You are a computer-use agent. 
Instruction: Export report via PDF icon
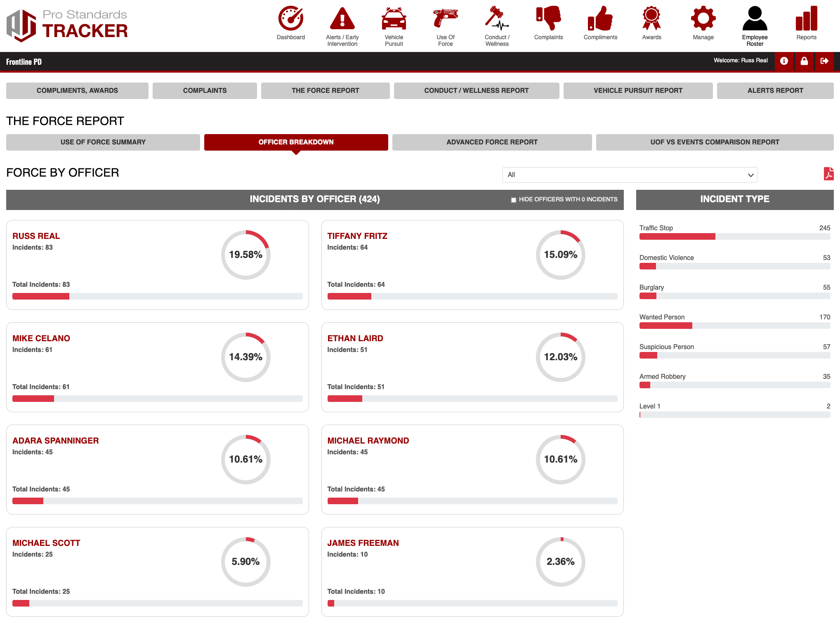tap(828, 174)
